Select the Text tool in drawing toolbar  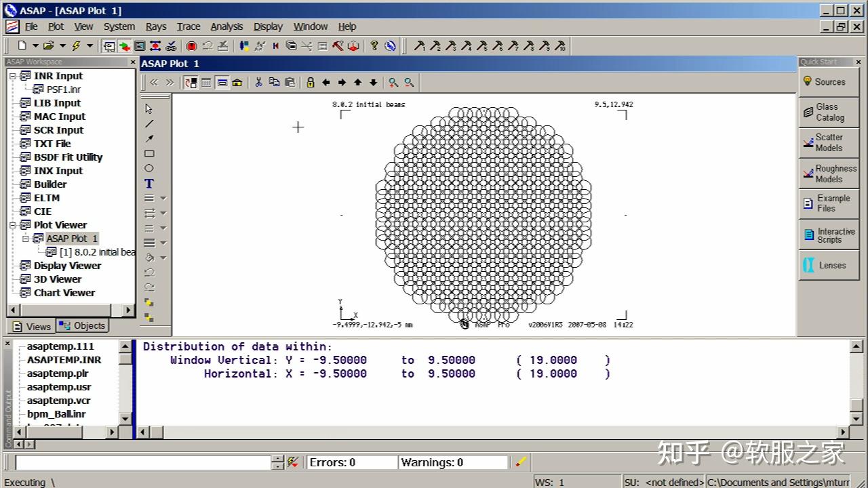pyautogui.click(x=149, y=184)
